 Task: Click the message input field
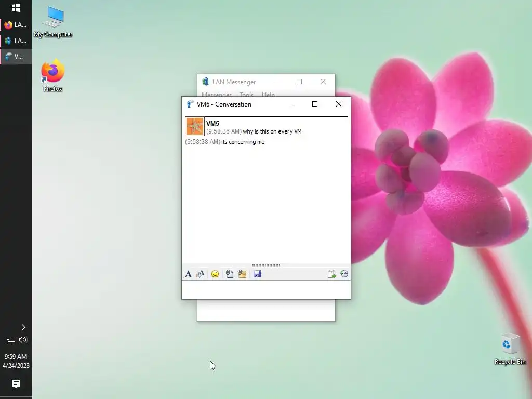[x=266, y=290]
